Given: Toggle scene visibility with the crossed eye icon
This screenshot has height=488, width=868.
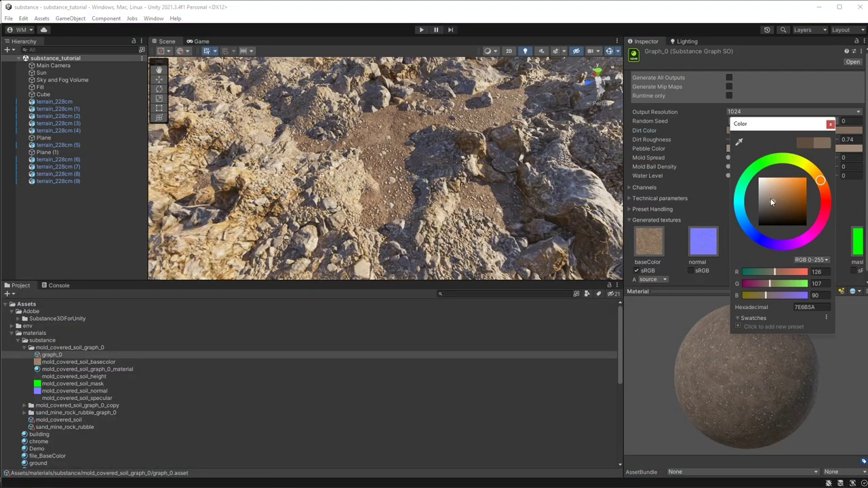Looking at the screenshot, I should coord(576,51).
